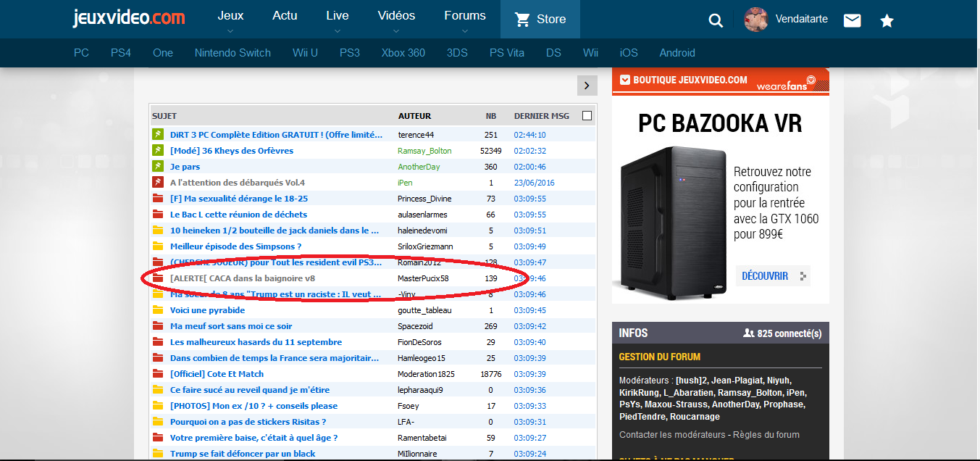Viewport: 980px width, 461px height.
Task: Expand the Forums menu dropdown
Action: [465, 20]
